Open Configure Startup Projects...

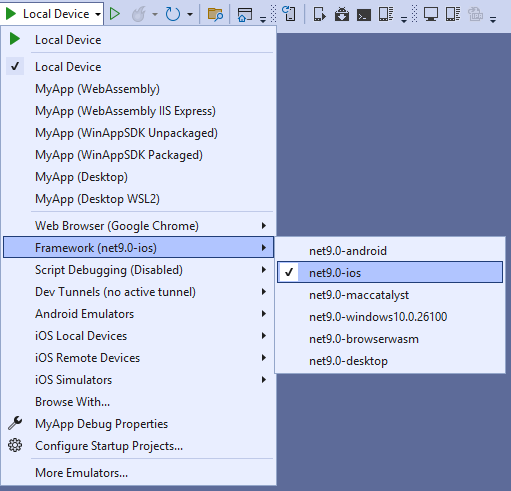139,446
